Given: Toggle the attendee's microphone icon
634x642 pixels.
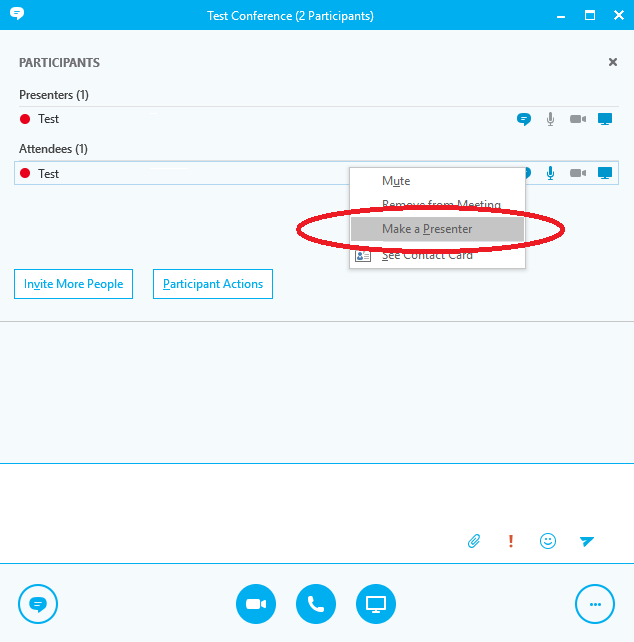Looking at the screenshot, I should tap(550, 173).
